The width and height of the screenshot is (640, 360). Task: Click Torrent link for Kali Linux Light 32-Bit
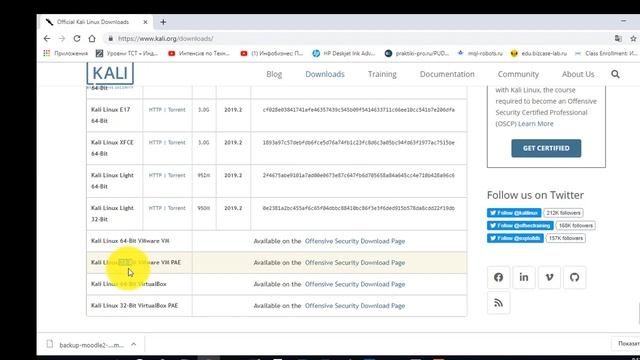click(x=177, y=208)
